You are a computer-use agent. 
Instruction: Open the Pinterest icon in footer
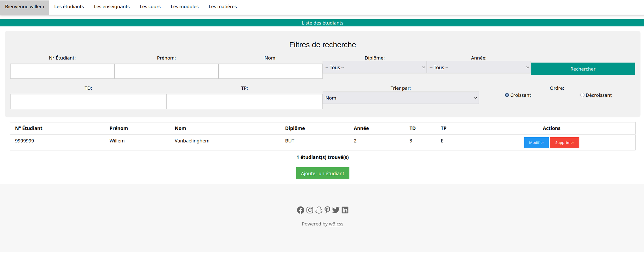click(327, 210)
